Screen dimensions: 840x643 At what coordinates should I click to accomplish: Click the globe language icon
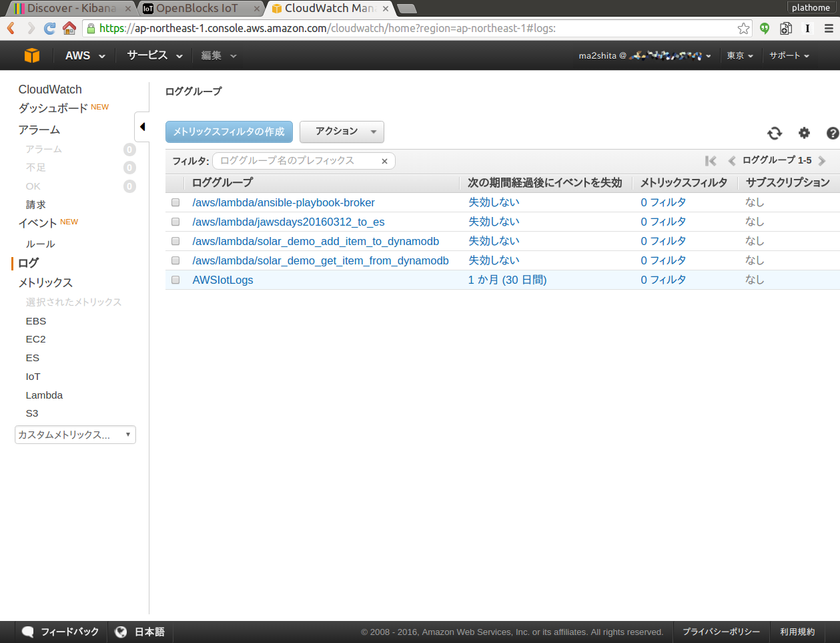click(x=121, y=632)
